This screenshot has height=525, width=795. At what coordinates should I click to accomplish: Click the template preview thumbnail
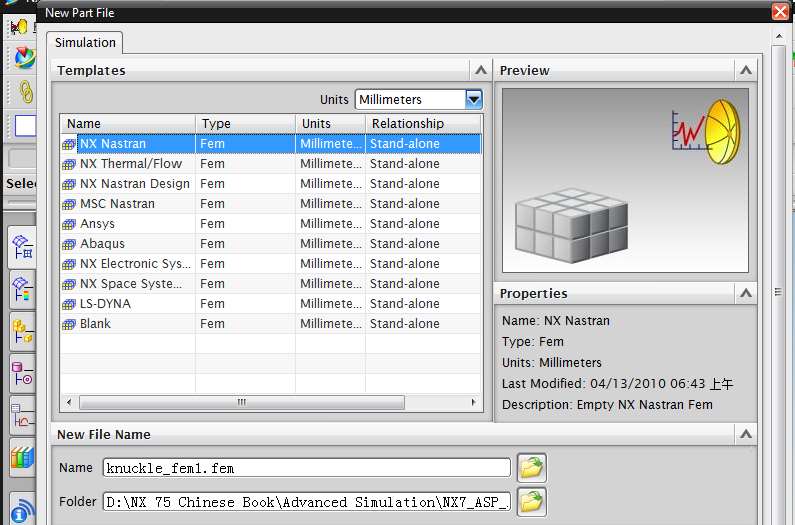tap(625, 181)
